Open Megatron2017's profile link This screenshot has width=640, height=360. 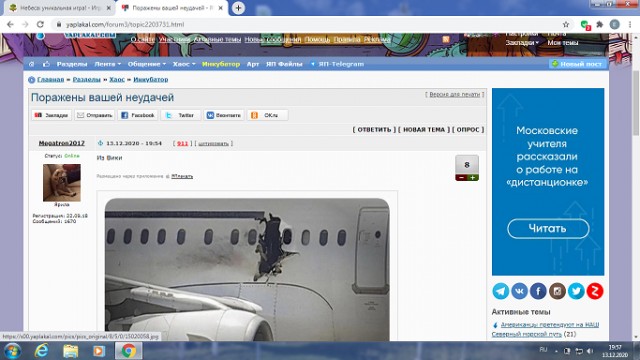pos(62,143)
